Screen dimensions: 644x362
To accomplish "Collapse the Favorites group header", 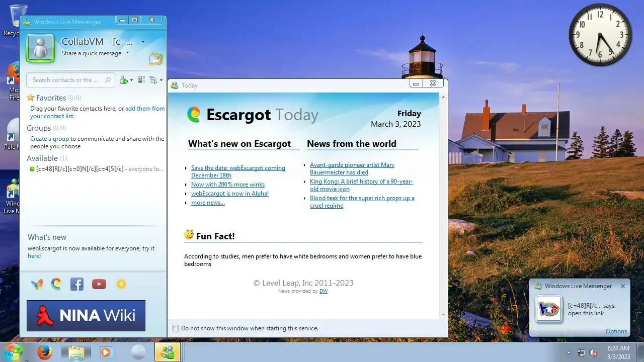I will tap(54, 98).
